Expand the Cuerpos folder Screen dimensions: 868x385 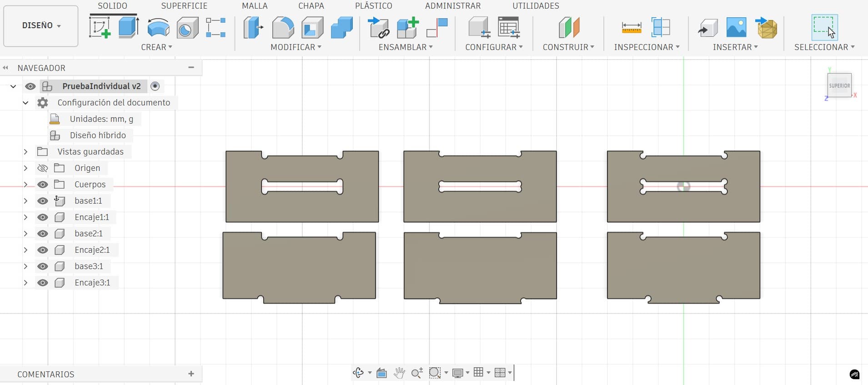(x=25, y=185)
